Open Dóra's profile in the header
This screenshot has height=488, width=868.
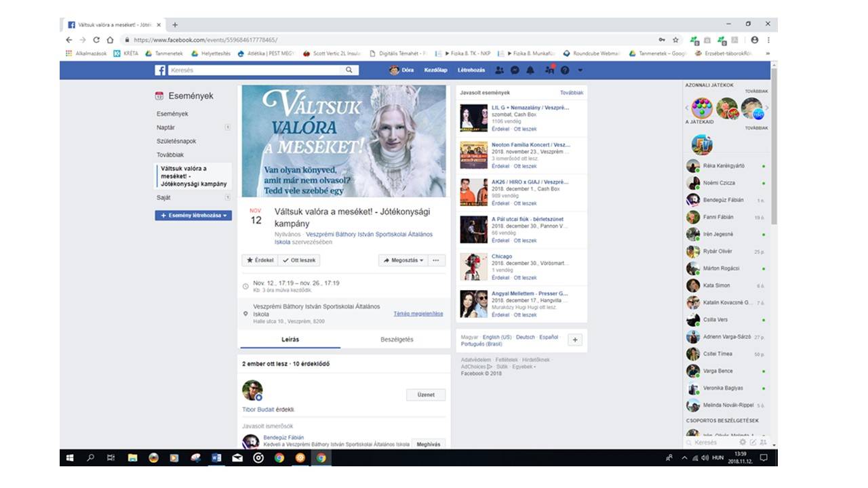[401, 70]
